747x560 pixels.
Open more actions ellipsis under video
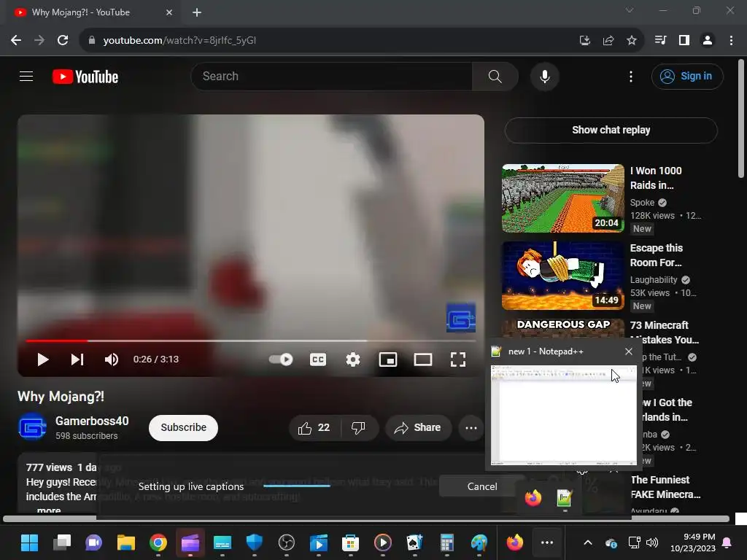471,427
